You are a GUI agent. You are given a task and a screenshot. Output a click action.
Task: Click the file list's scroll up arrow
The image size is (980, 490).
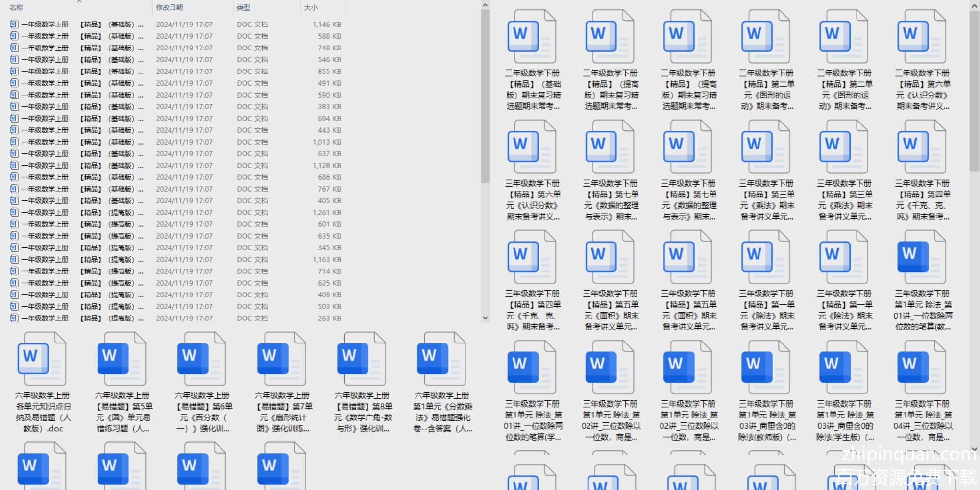click(x=485, y=5)
